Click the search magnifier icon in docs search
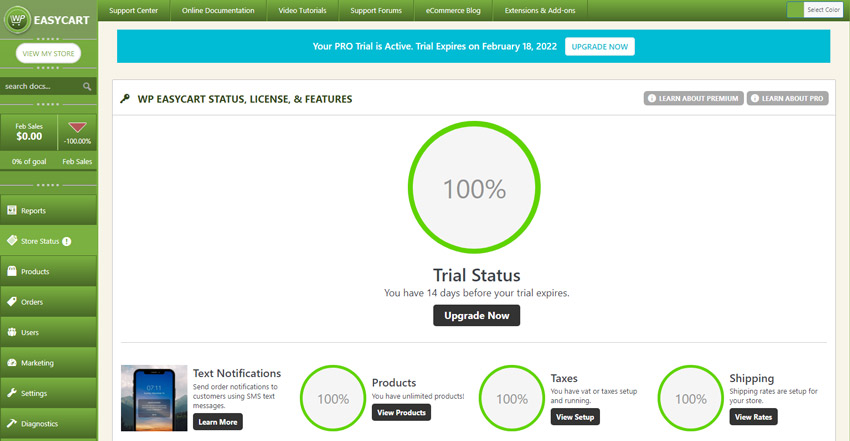The image size is (850, 441). (87, 87)
